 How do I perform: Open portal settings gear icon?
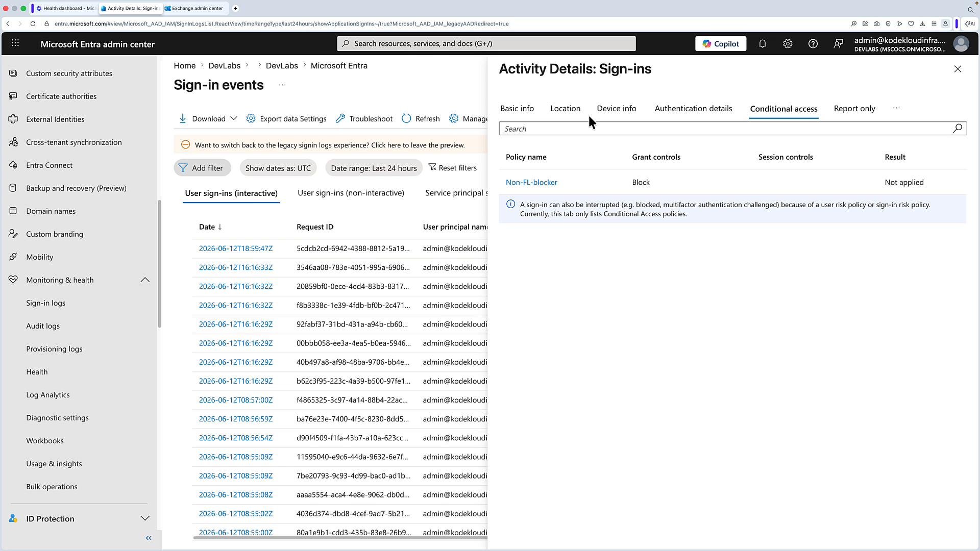pos(788,44)
